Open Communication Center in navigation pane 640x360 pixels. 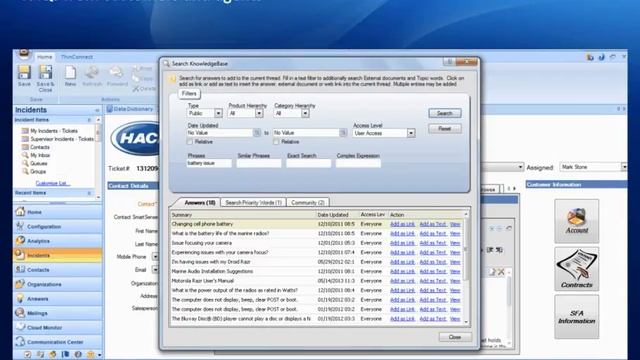pos(58,342)
